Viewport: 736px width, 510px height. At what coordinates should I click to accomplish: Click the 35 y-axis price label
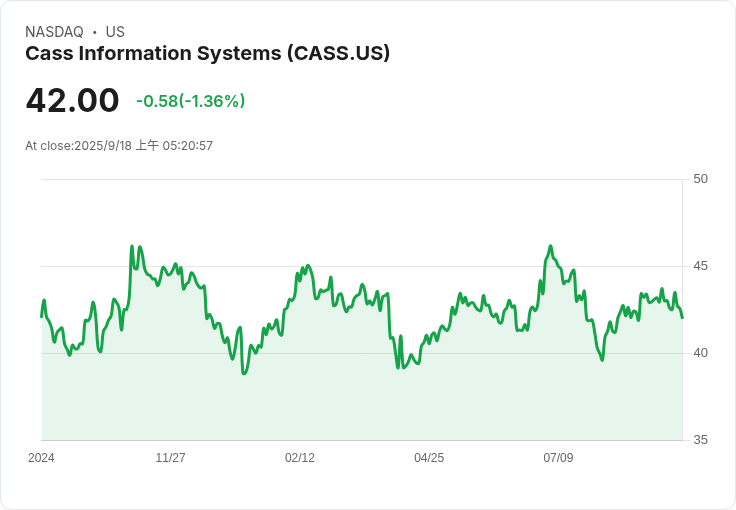point(700,440)
